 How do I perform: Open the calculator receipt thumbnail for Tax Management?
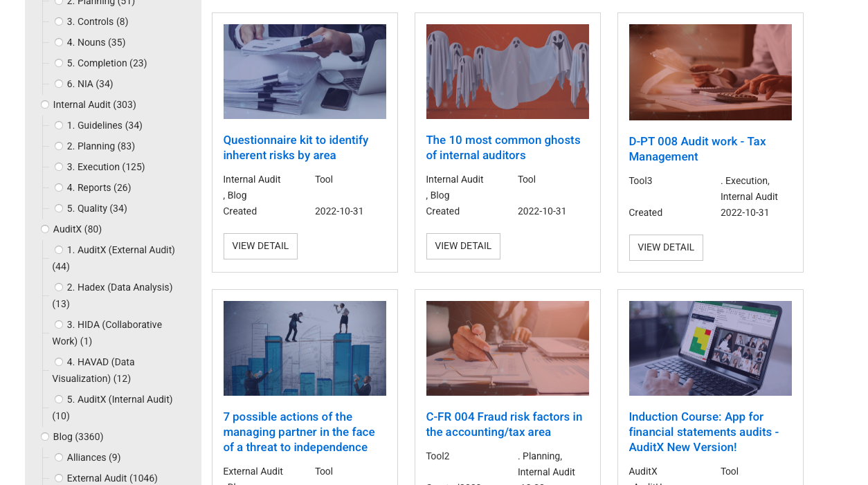pyautogui.click(x=710, y=72)
